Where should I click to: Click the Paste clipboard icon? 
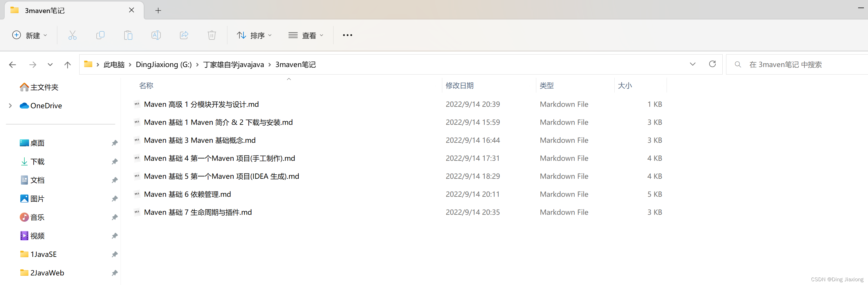[128, 35]
